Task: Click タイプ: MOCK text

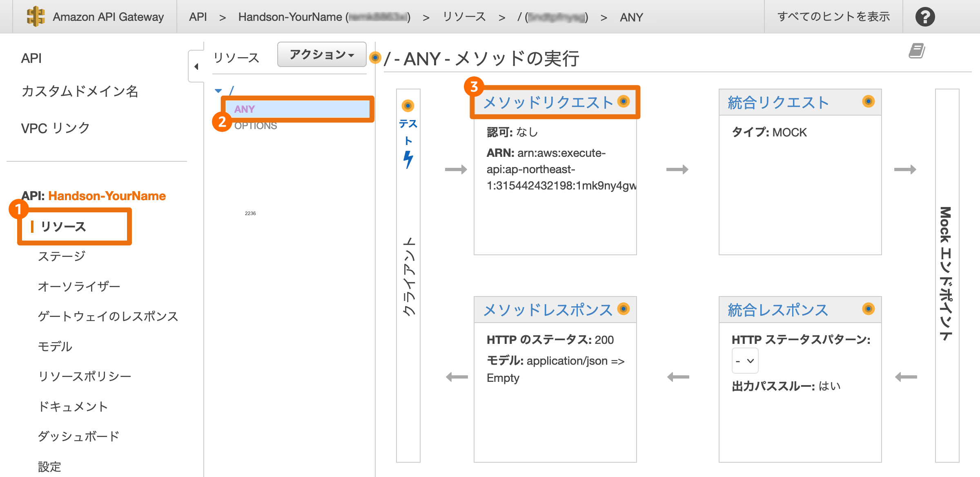Action: point(769,132)
